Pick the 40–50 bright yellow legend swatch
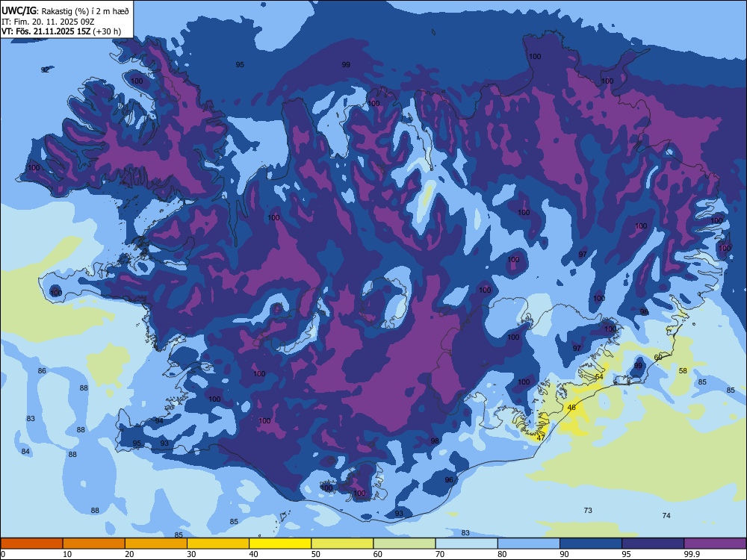747x560 pixels. pos(280,544)
